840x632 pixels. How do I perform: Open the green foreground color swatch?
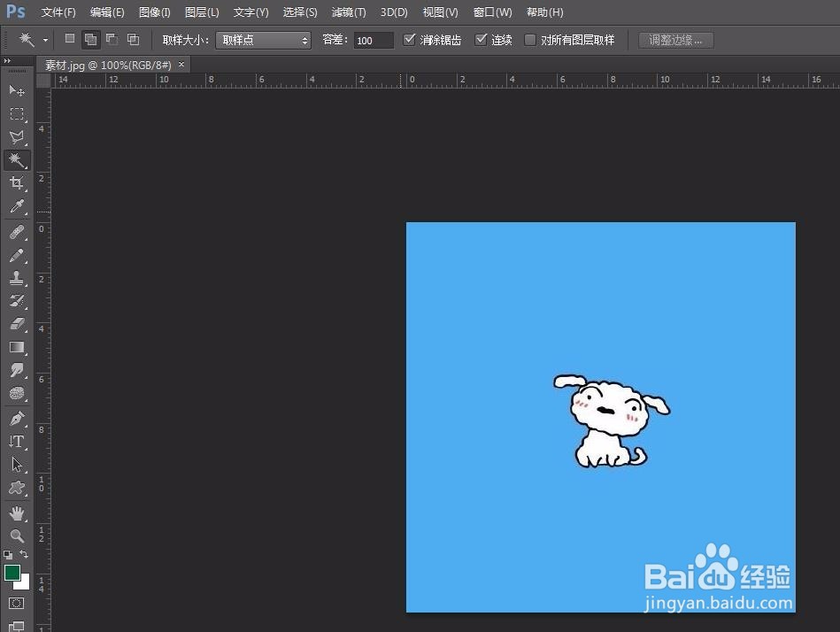click(12, 573)
